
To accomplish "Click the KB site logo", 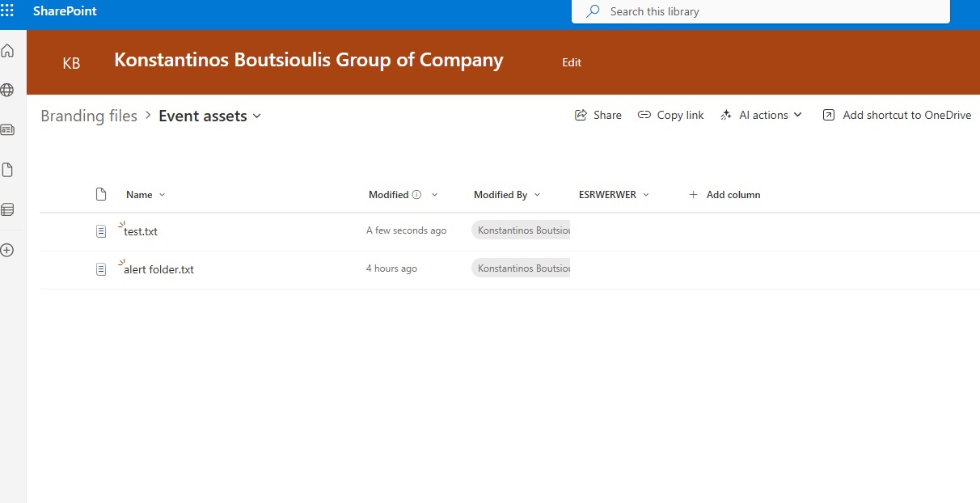I will 71,63.
